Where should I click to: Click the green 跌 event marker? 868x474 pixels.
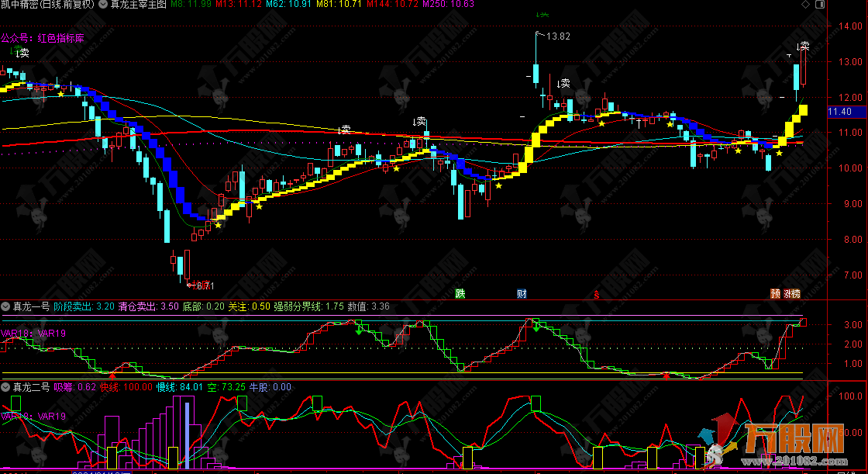[x=460, y=293]
